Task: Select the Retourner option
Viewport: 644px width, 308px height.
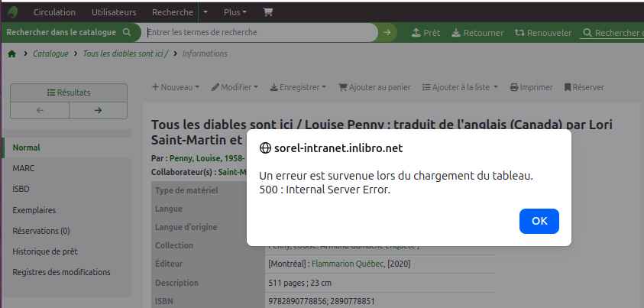Action: click(477, 33)
